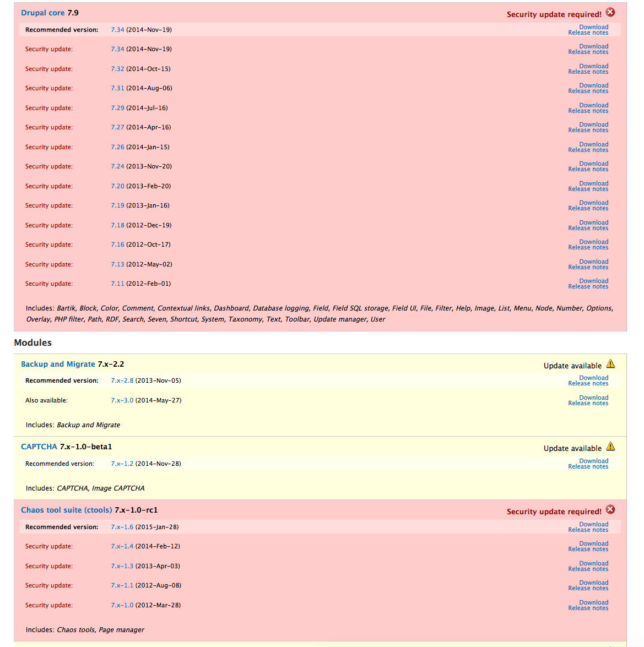Screen dimensions: 644x647
Task: Download Backup and Migrate 7.x-2.8
Action: (x=594, y=378)
